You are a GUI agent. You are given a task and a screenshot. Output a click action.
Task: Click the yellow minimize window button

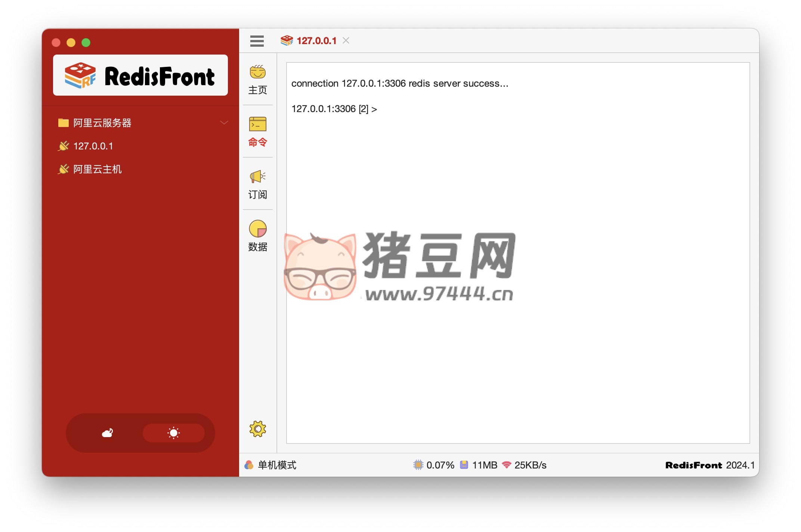tap(71, 43)
